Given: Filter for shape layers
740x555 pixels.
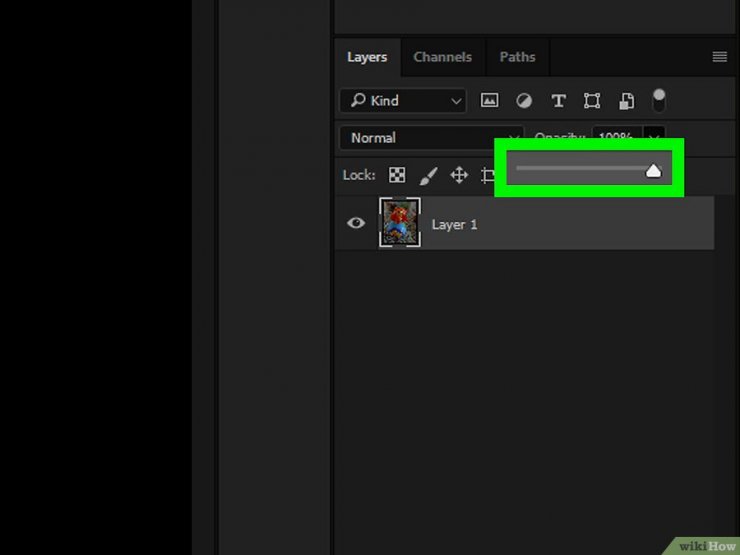Looking at the screenshot, I should [x=592, y=101].
